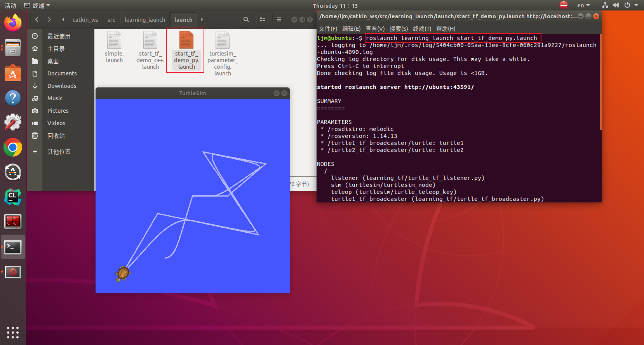The image size is (644, 345).
Task: Open the 帮助(H) terminal menu
Action: [x=446, y=29]
